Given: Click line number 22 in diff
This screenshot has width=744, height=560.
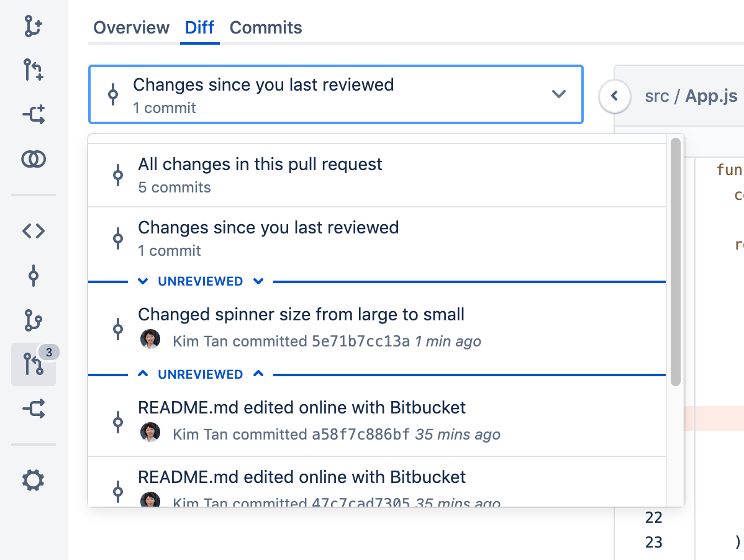Looking at the screenshot, I should (653, 517).
